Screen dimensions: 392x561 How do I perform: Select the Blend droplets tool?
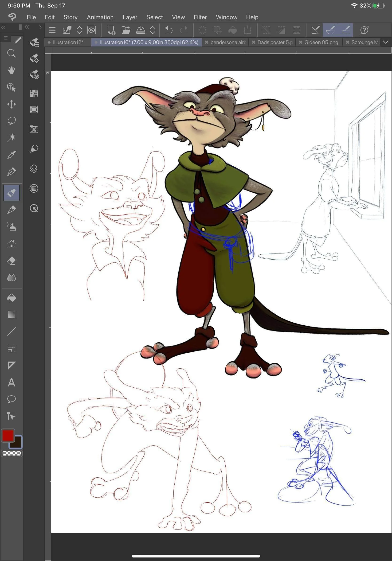pos(11,278)
